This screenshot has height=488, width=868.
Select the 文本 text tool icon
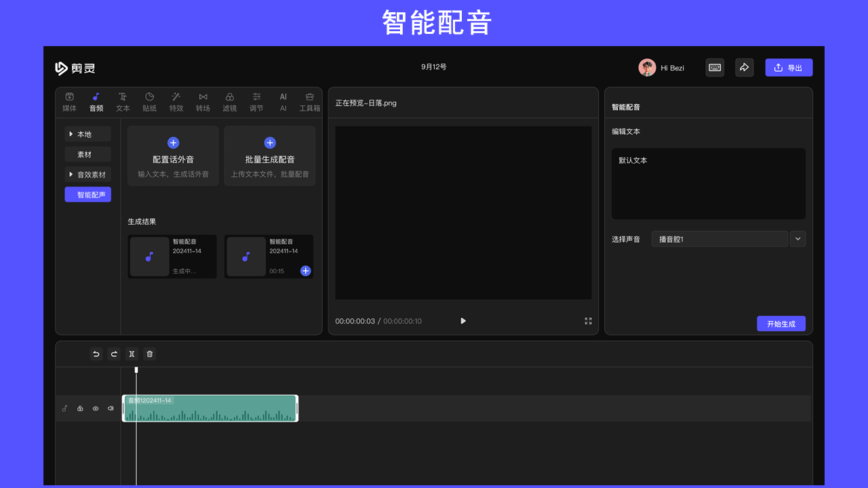(123, 102)
